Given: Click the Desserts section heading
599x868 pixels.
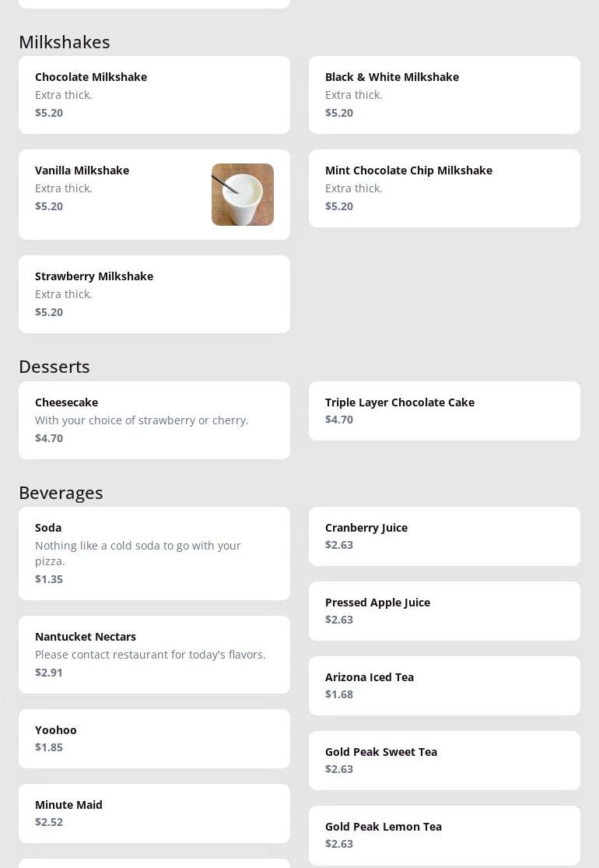Looking at the screenshot, I should click(x=54, y=367).
